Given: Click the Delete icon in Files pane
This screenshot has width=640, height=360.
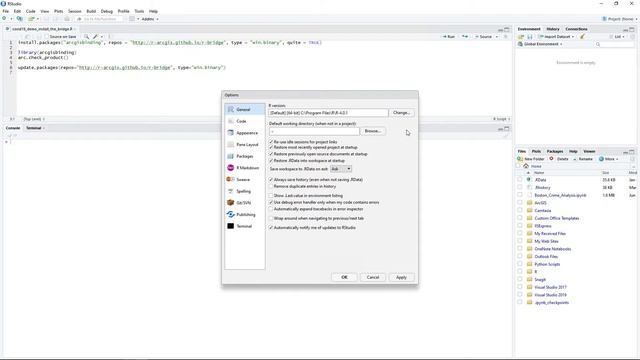Looking at the screenshot, I should tap(551, 159).
